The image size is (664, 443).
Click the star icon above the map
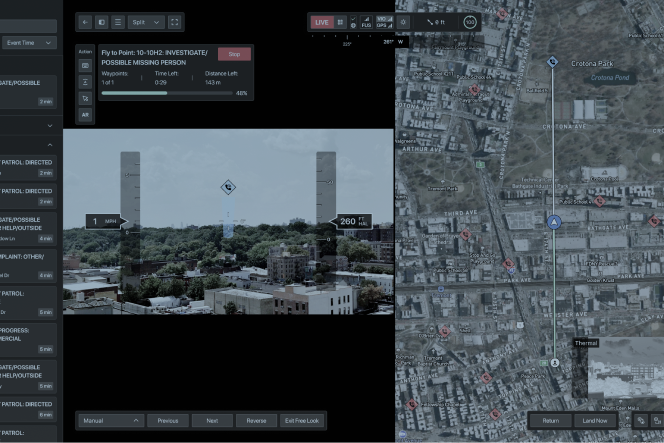tap(403, 21)
